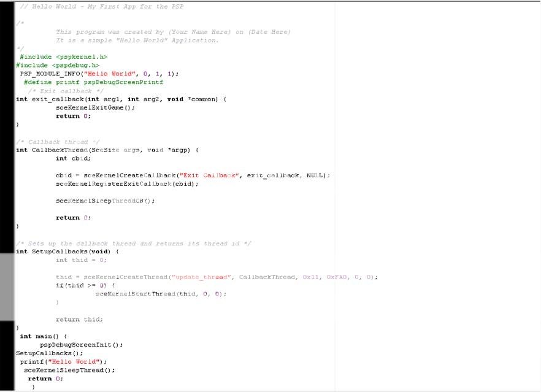This screenshot has height=392, width=541.
Task: Place cursor on #define printf line
Action: pos(93,82)
